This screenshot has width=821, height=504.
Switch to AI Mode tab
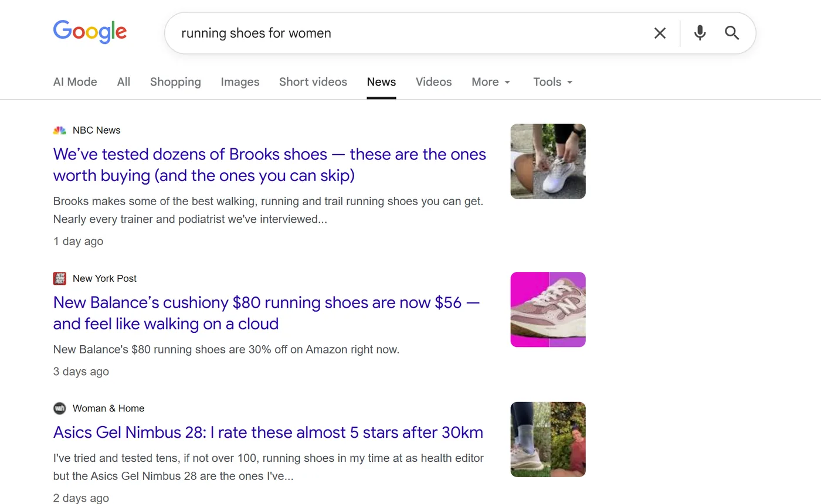point(75,82)
